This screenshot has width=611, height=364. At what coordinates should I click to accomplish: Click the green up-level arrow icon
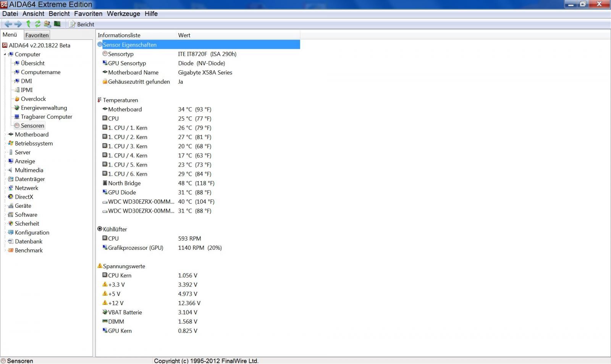pos(28,24)
